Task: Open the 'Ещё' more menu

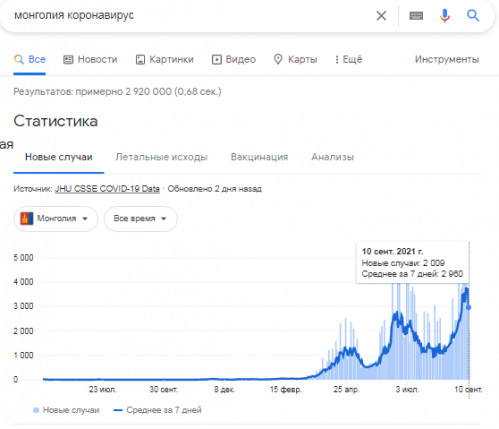Action: click(x=348, y=60)
